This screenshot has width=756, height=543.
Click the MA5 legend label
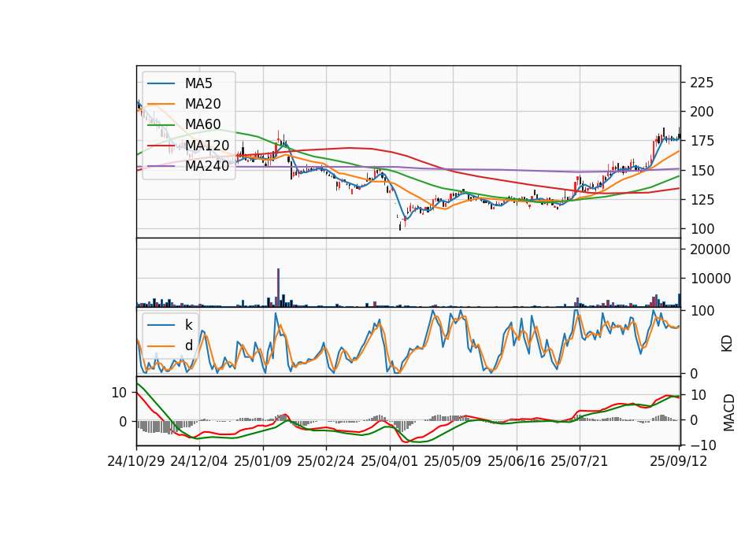[x=198, y=83]
